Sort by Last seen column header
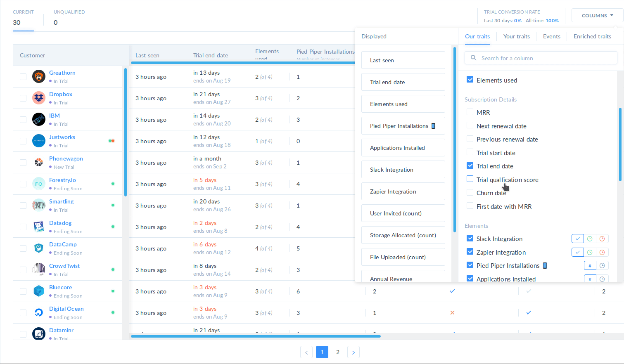Image resolution: width=624 pixels, height=364 pixels. click(147, 55)
